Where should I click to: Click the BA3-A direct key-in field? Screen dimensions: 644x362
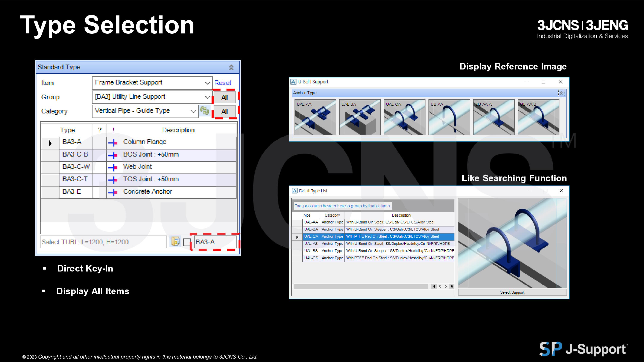pyautogui.click(x=215, y=242)
